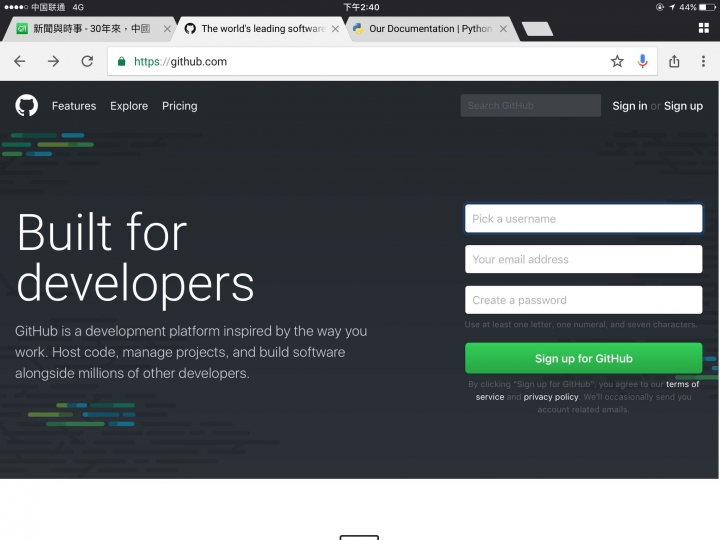The height and width of the screenshot is (540, 720).
Task: Tap the battery indicator in status bar
Action: pyautogui.click(x=708, y=7)
